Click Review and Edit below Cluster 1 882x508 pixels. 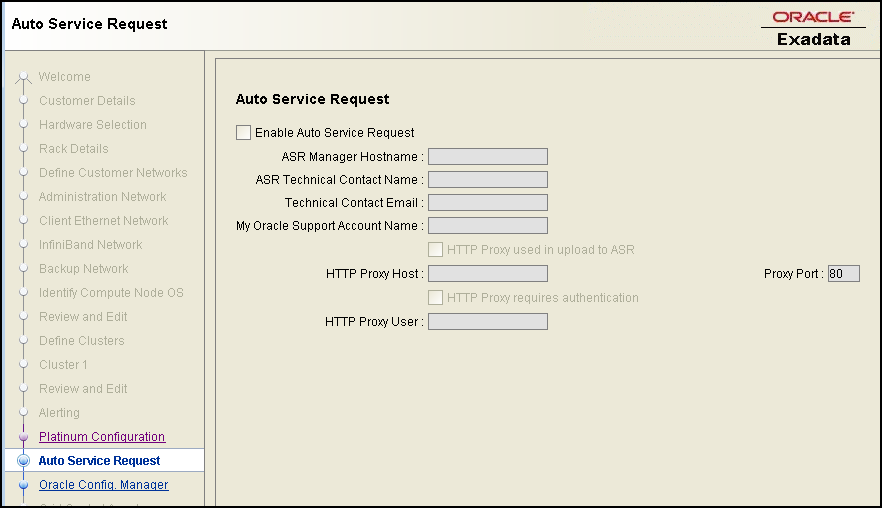pyautogui.click(x=83, y=389)
